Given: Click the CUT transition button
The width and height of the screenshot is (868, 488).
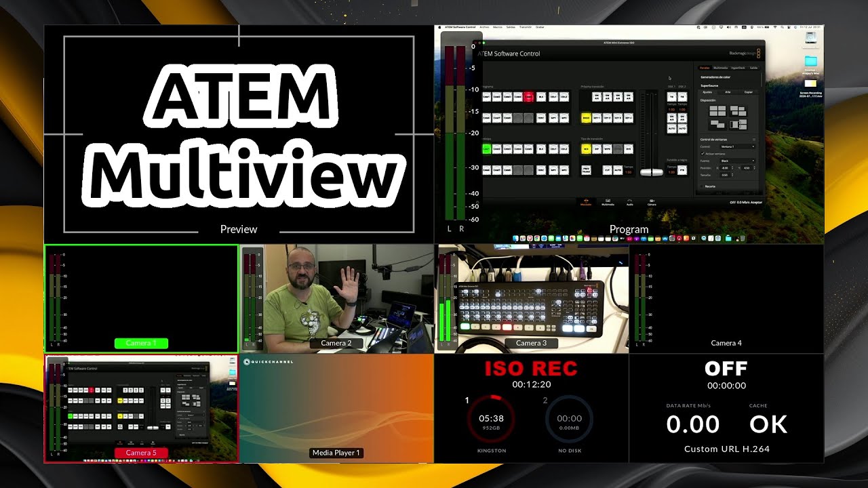Looking at the screenshot, I should coord(608,170).
